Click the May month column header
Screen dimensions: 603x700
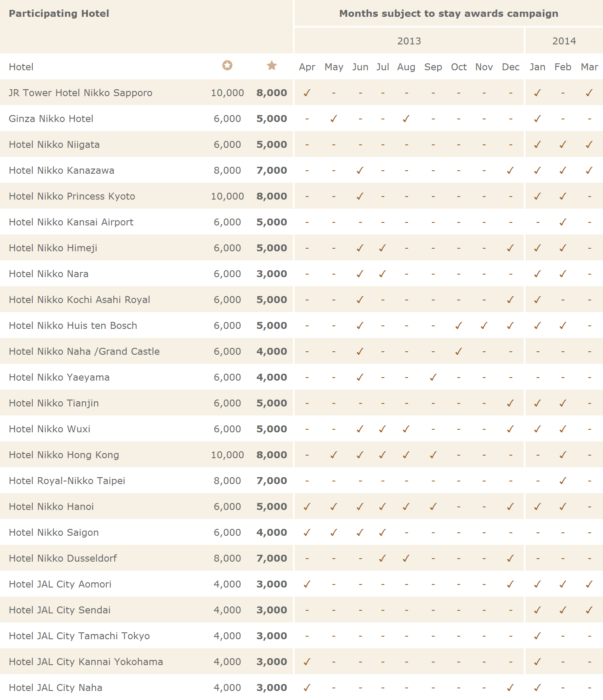334,67
